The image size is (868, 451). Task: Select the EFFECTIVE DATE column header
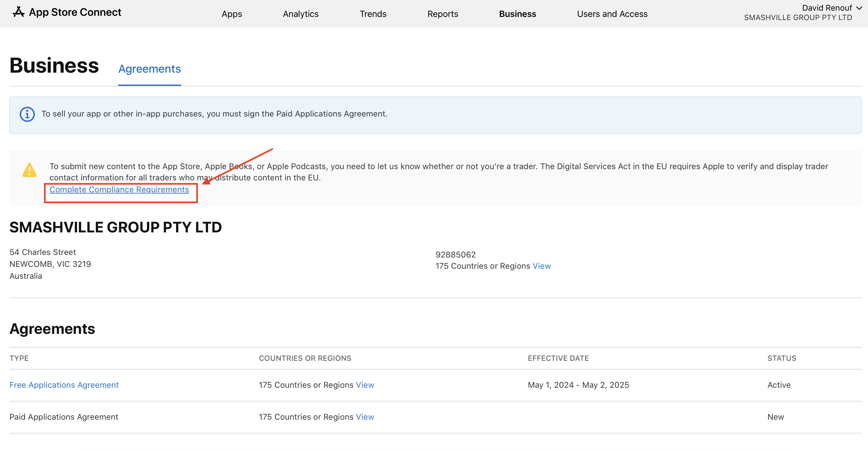(x=558, y=358)
